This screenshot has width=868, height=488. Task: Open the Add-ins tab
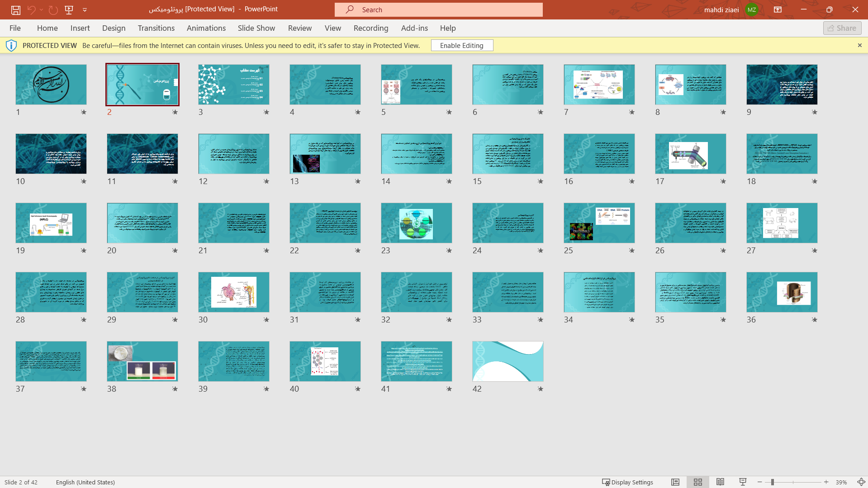pyautogui.click(x=414, y=28)
